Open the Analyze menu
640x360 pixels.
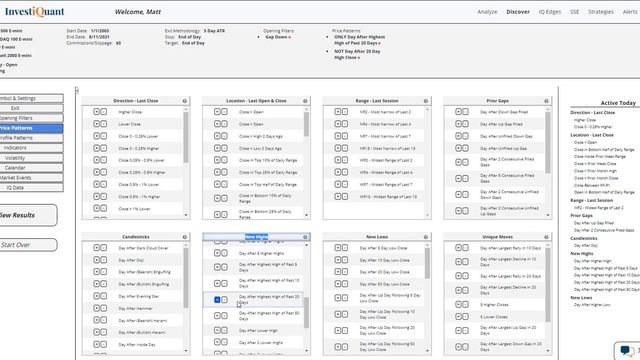tap(487, 12)
